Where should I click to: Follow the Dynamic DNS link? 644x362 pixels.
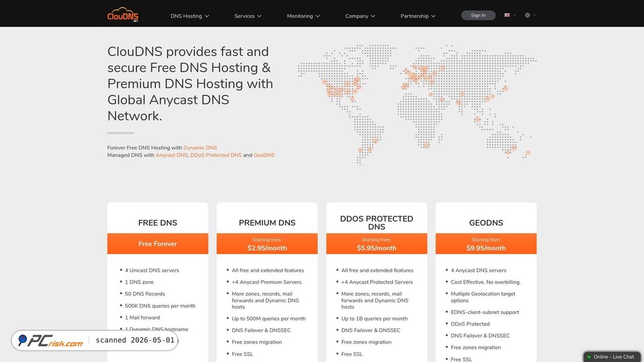click(200, 148)
